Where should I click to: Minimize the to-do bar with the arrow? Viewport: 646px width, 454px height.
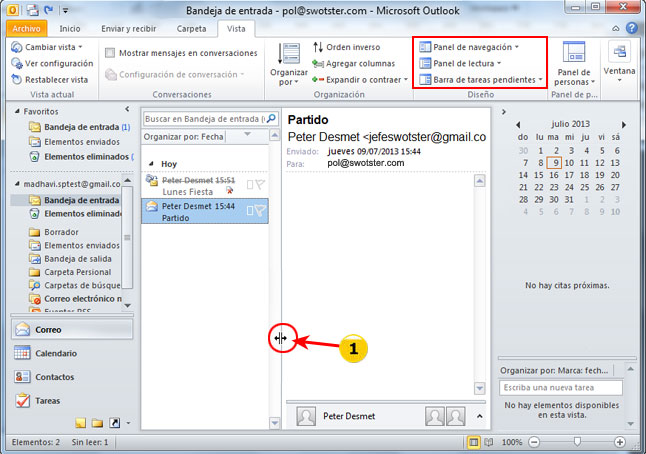(503, 112)
